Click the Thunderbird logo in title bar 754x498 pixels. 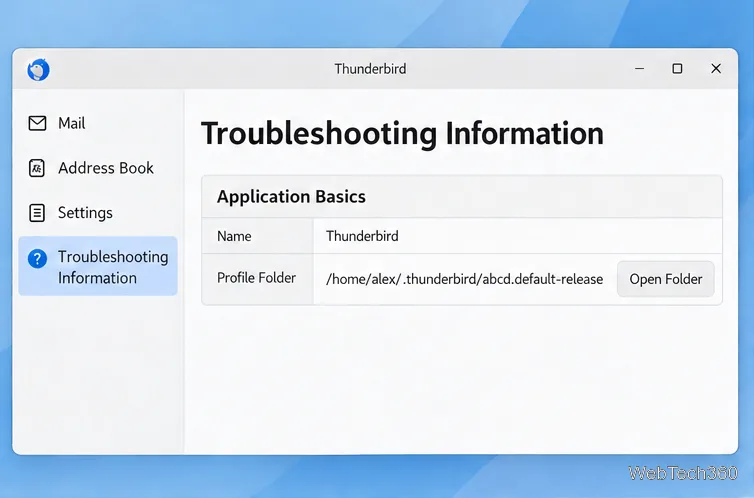(x=38, y=70)
